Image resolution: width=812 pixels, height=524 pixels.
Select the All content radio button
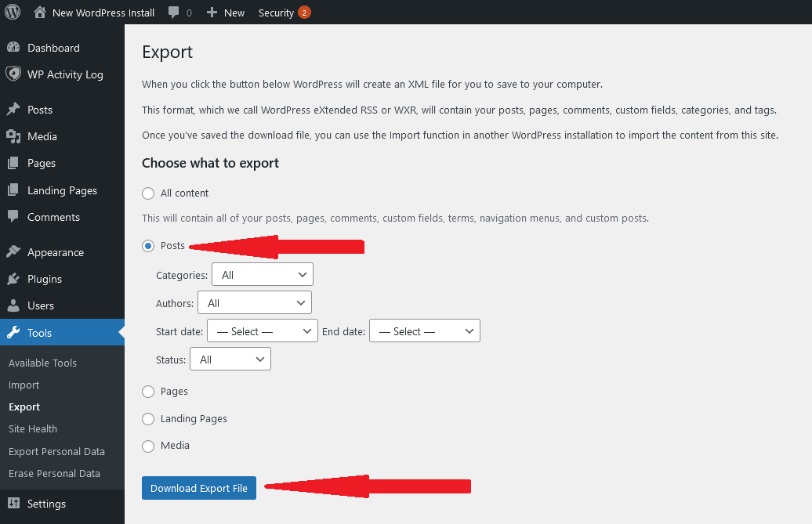coord(148,193)
